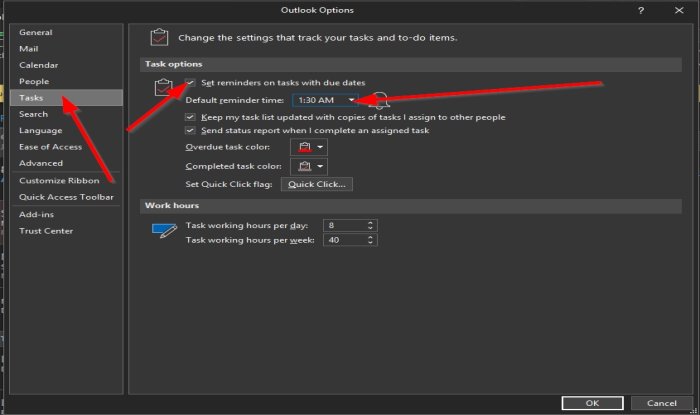The width and height of the screenshot is (700, 415).
Task: Click the clipboard icon under Task options
Action: coord(163,87)
